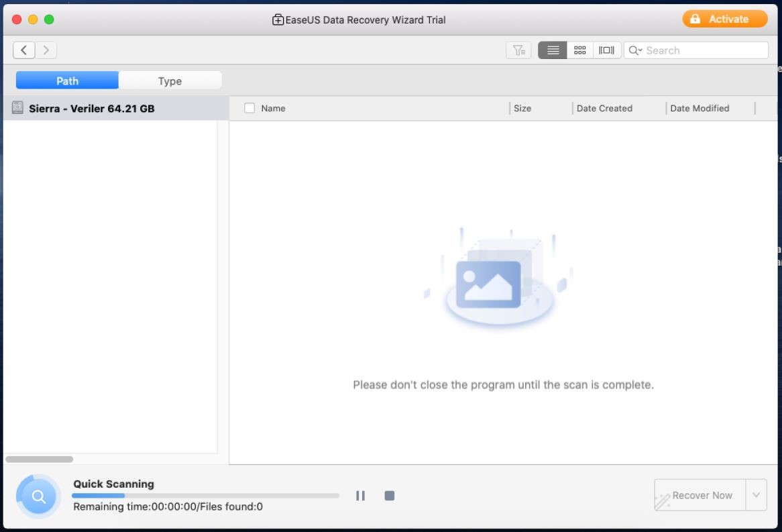Screen dimensions: 782x532
Task: Minimize the window with the yellow button
Action: pos(33,19)
